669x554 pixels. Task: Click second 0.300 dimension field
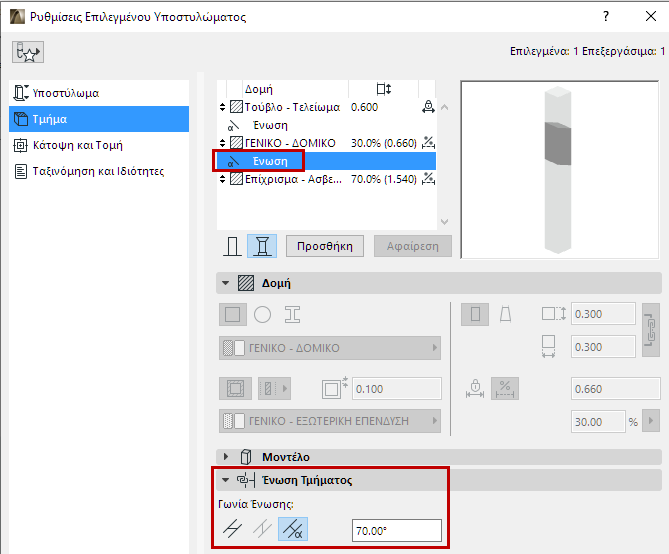coord(603,347)
